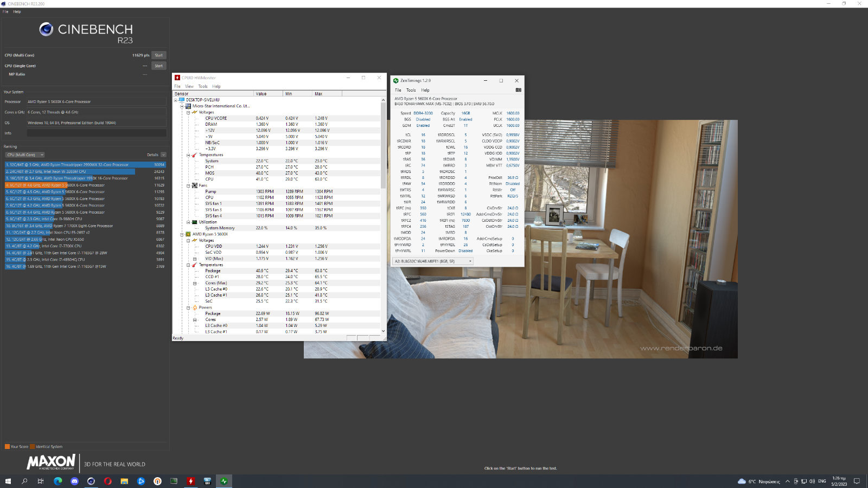
Task: Open Cinebench Help menu
Action: coord(17,11)
